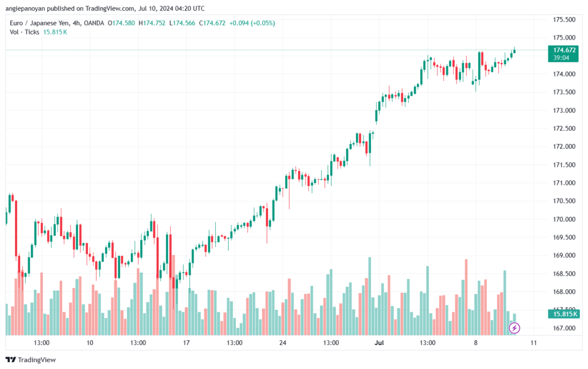Click the Jul marker on time axis
Viewport: 588px width, 369px height.
coord(379,343)
